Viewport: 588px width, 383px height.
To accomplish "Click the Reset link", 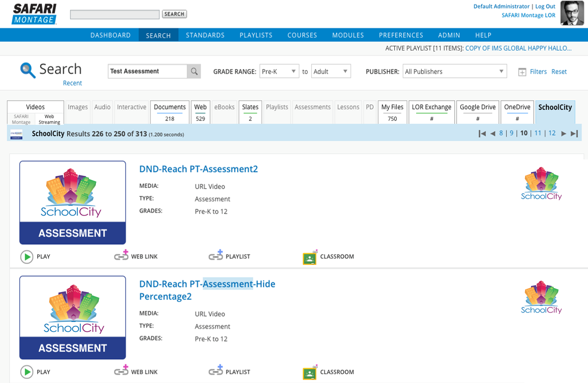I will (559, 72).
